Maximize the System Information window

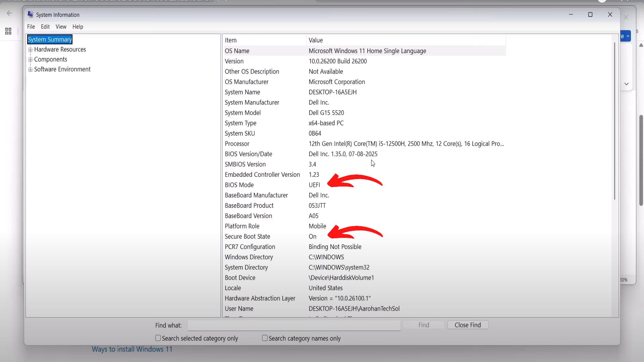pyautogui.click(x=590, y=14)
